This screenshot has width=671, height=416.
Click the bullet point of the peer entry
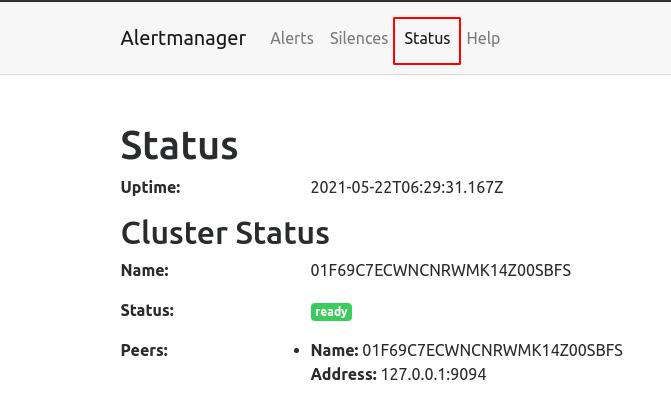297,351
